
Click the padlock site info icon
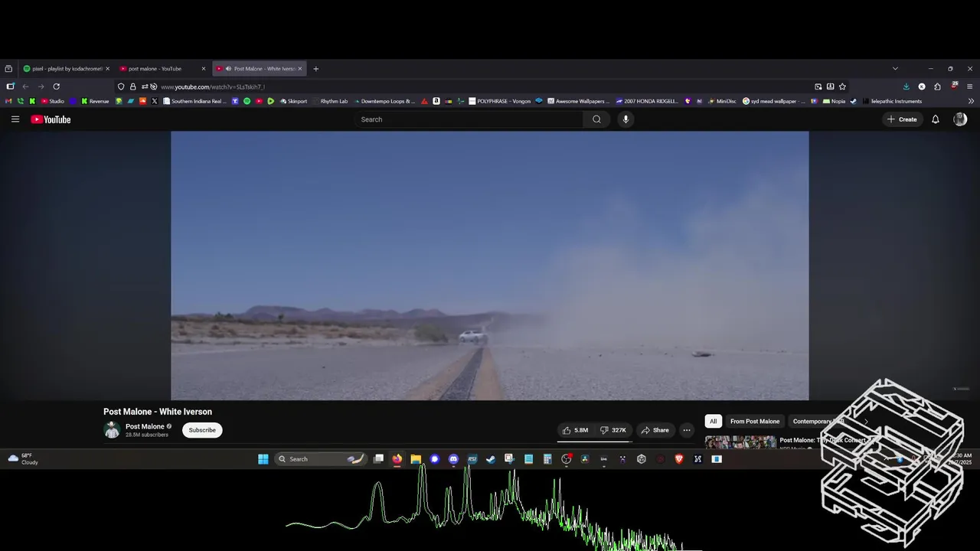point(132,86)
